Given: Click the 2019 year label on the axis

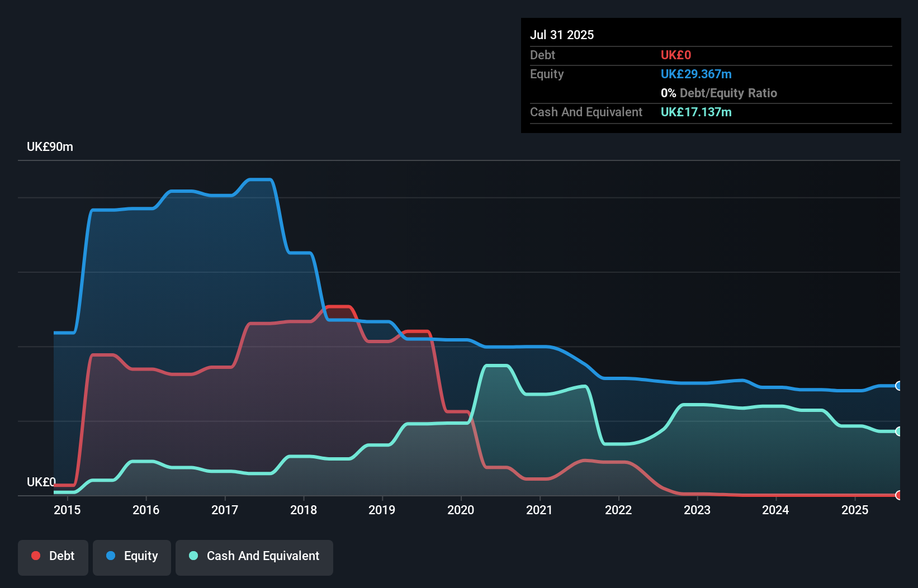Looking at the screenshot, I should coord(382,510).
